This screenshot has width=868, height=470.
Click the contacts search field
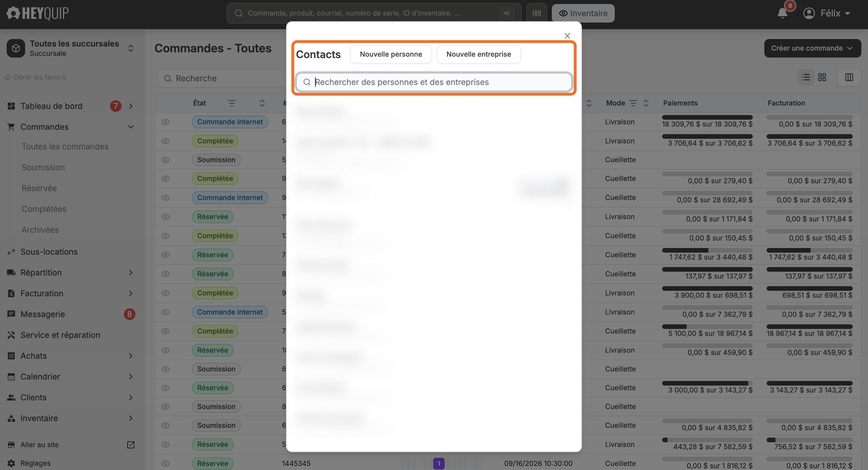click(434, 82)
